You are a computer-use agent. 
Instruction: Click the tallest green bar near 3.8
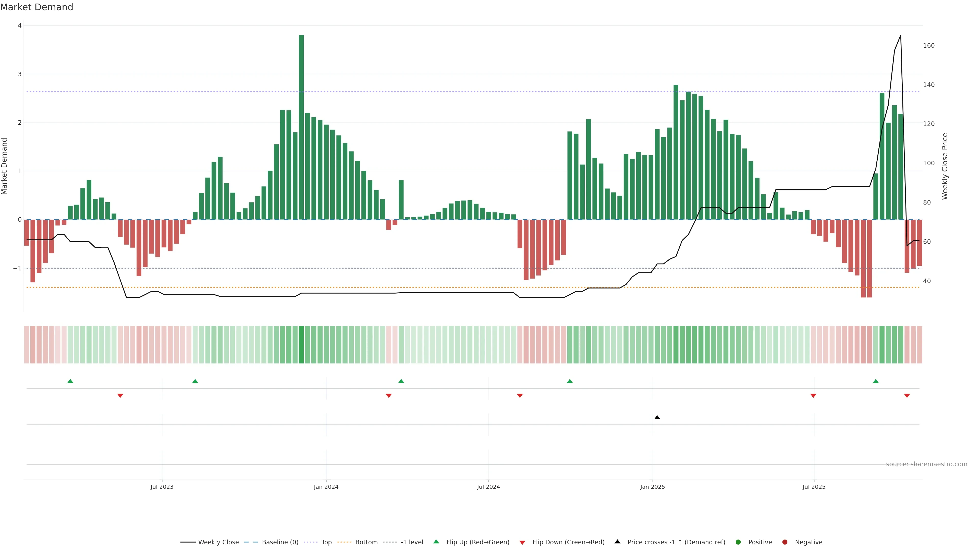(x=301, y=127)
